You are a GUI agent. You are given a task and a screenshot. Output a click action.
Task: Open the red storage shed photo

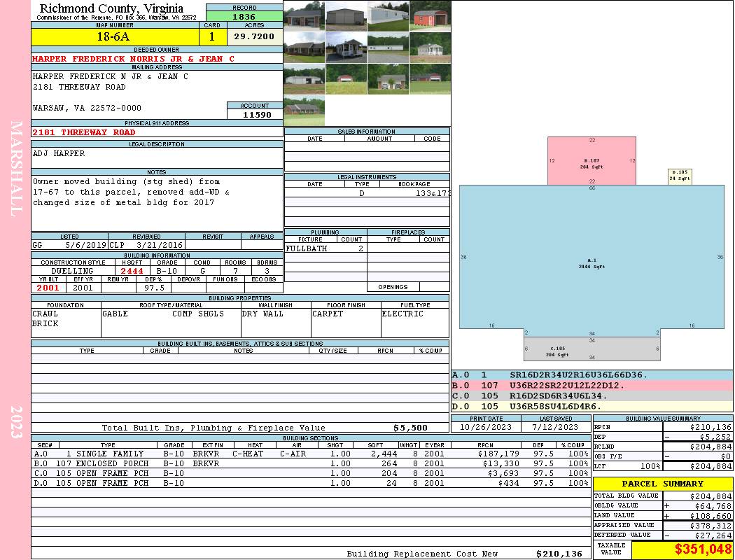(430, 16)
